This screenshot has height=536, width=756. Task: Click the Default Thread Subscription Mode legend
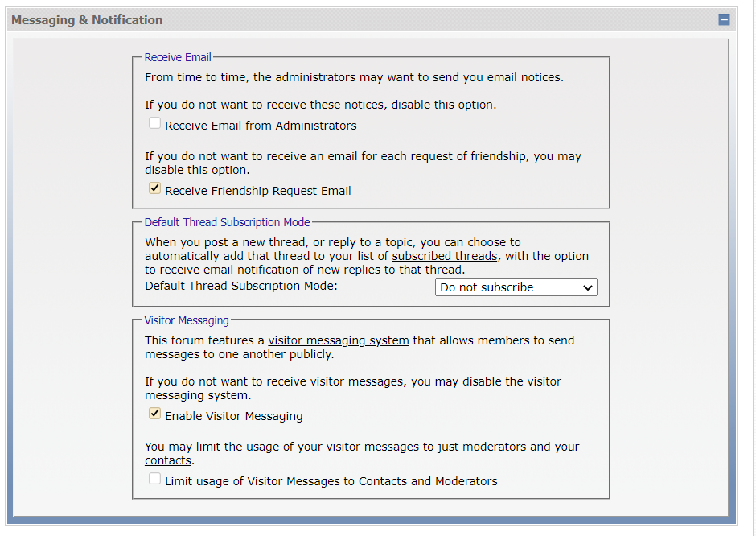[227, 222]
